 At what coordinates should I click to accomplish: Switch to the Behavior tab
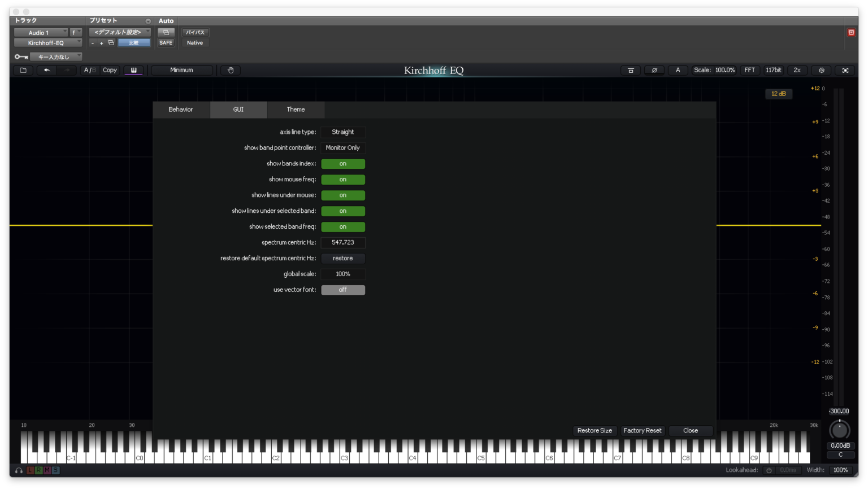[x=181, y=110]
